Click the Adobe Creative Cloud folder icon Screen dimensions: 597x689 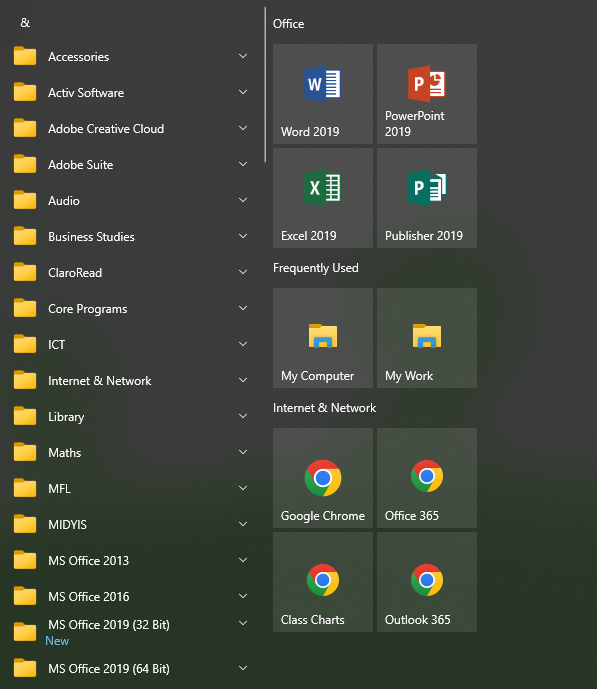[x=25, y=128]
